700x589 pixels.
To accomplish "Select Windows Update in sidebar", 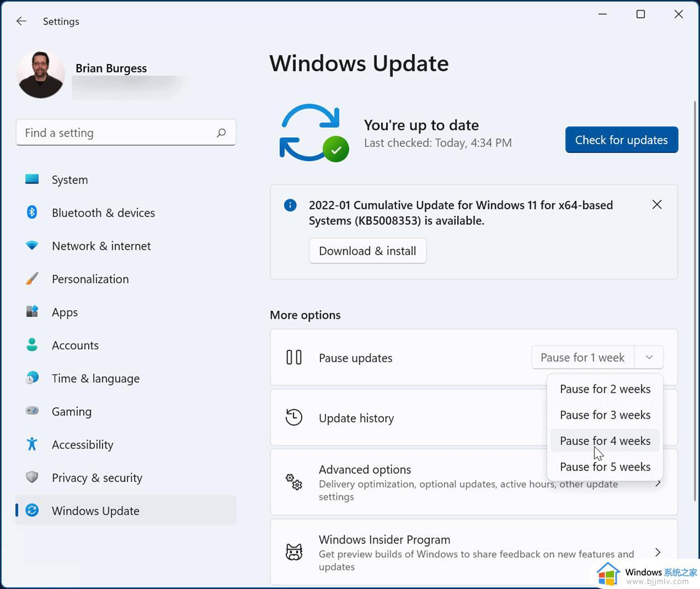I will tap(126, 511).
